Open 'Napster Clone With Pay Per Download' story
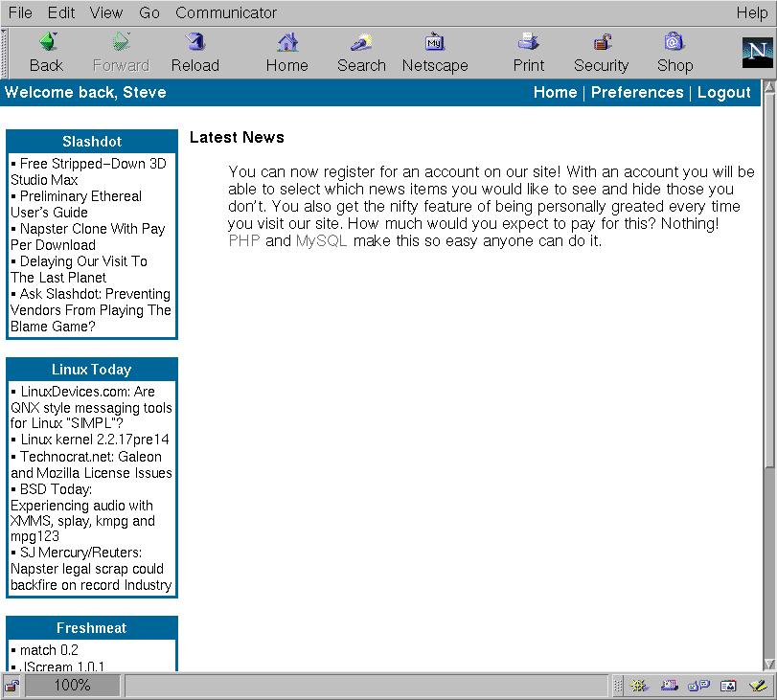Image resolution: width=777 pixels, height=700 pixels. tap(88, 237)
